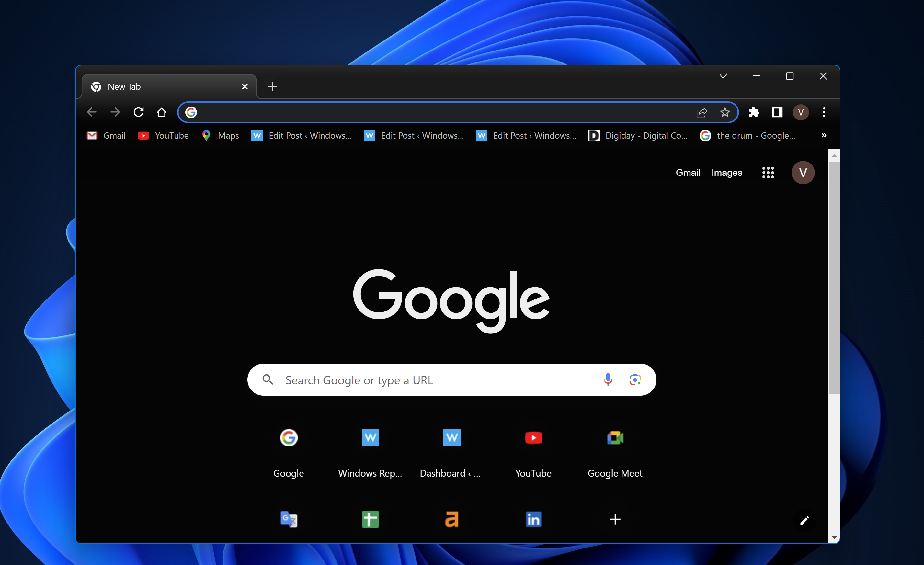The image size is (924, 565).
Task: Click the Images link
Action: (727, 173)
